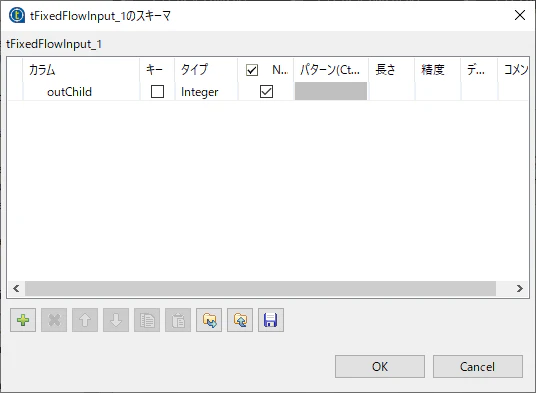Click the デ... column header
The height and width of the screenshot is (393, 536).
(479, 70)
